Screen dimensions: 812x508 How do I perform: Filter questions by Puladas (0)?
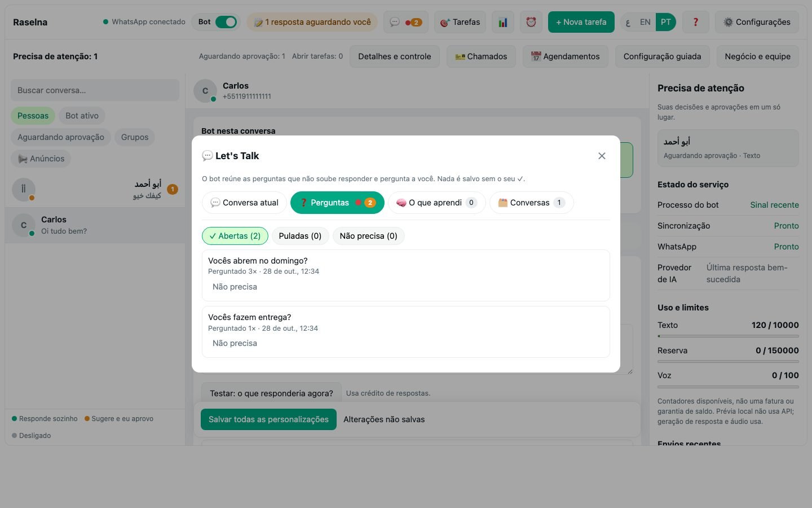[x=300, y=236]
